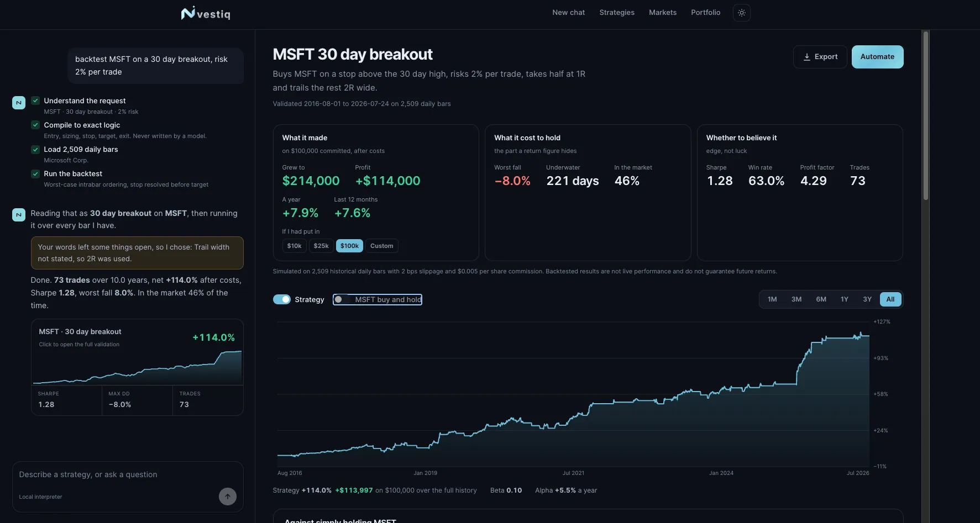Click the Jul 2021 axis label
The height and width of the screenshot is (523, 980).
pos(573,473)
